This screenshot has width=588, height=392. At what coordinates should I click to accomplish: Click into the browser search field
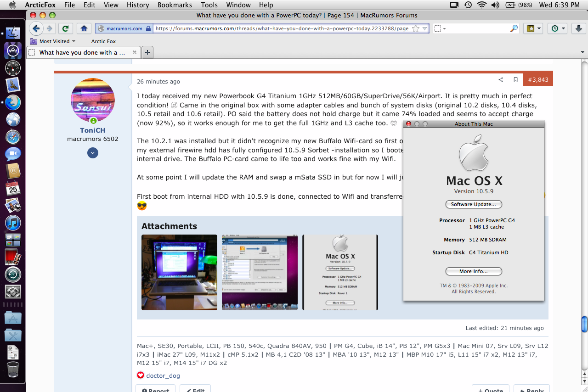tap(478, 28)
